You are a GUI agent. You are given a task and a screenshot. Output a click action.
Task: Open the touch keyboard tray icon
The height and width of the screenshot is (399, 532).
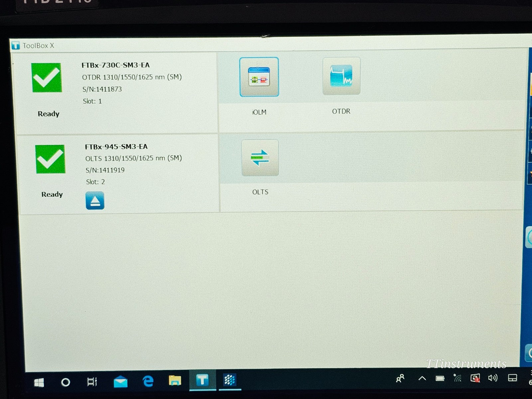click(x=512, y=378)
